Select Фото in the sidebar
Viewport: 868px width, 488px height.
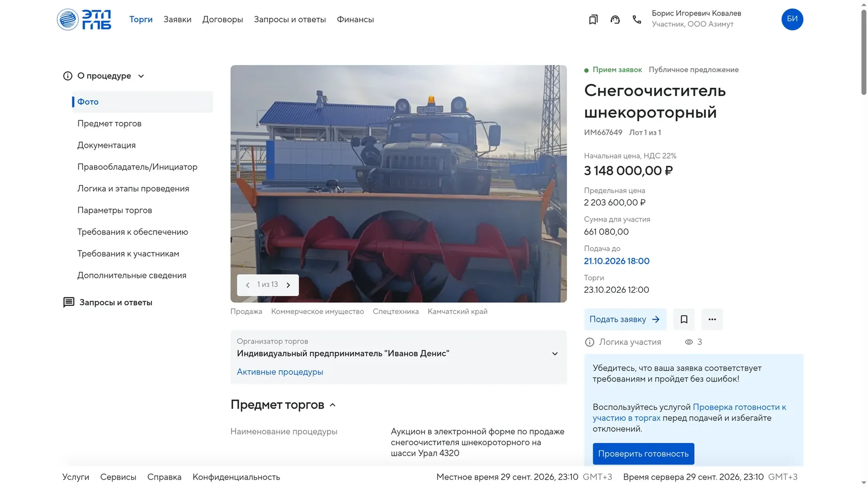point(143,102)
